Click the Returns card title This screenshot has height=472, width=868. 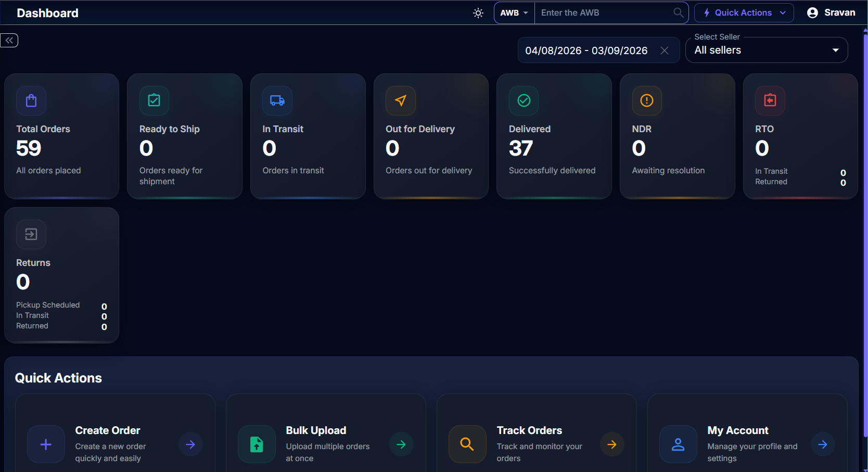click(33, 263)
